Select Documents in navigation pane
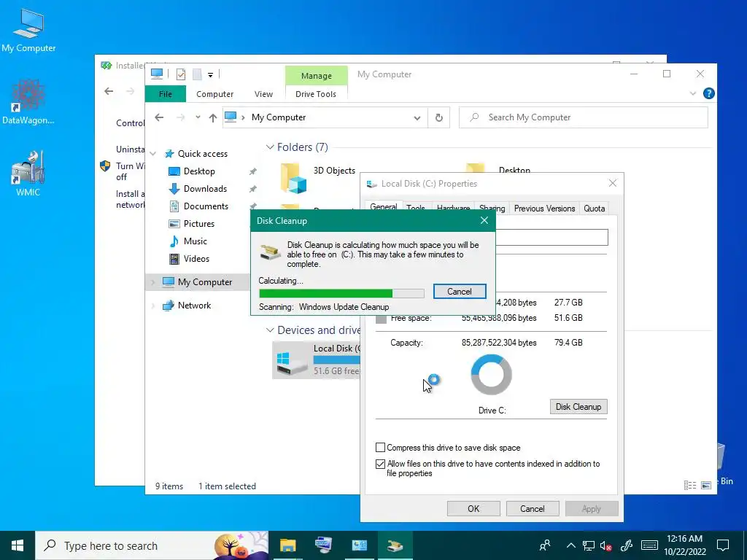 pyautogui.click(x=206, y=206)
